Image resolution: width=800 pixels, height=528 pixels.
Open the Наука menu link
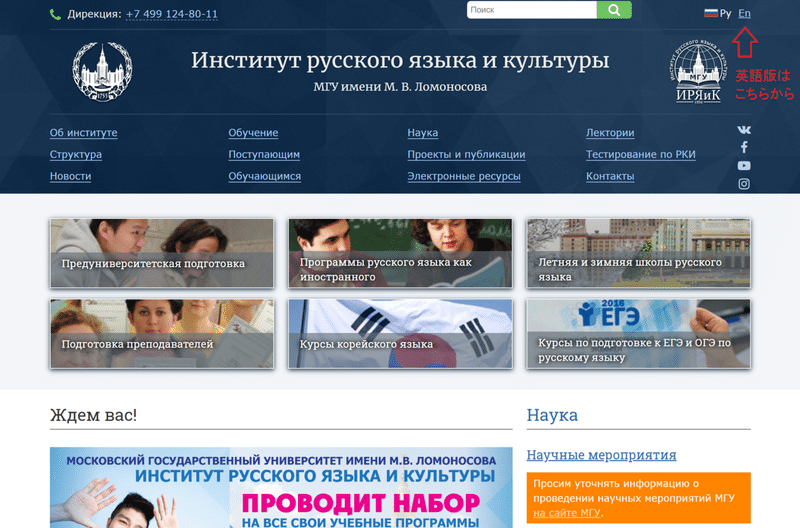[422, 133]
